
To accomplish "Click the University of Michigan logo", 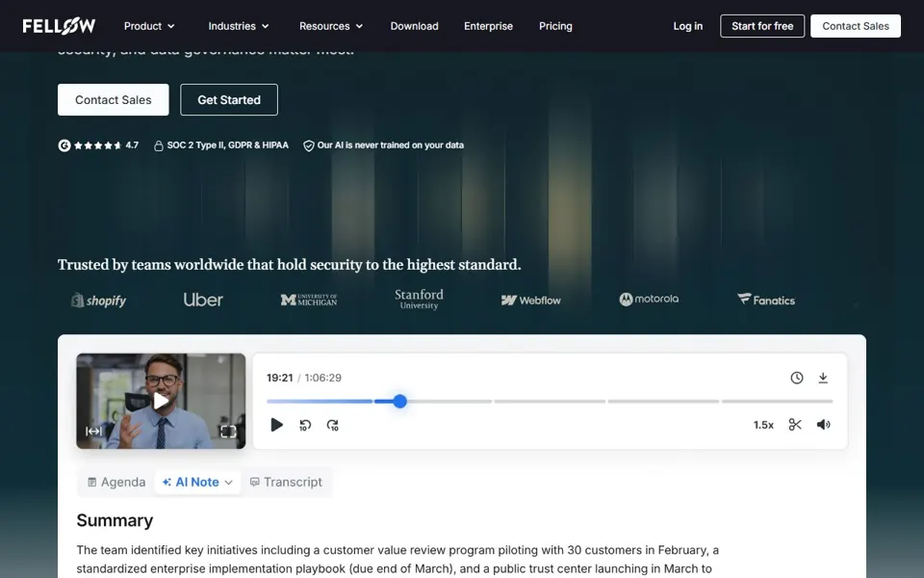I will click(x=309, y=300).
